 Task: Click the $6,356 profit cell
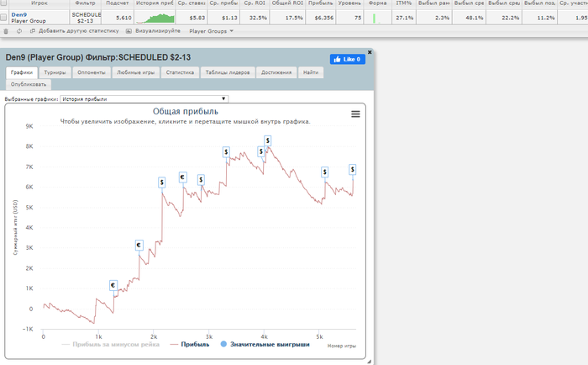(x=321, y=18)
